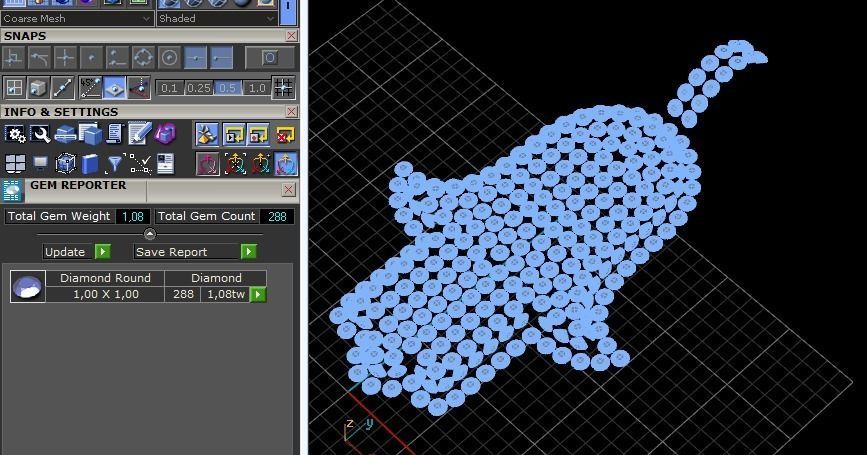Screen dimensions: 867x455
Task: Open the blue book help icon
Action: [90, 164]
